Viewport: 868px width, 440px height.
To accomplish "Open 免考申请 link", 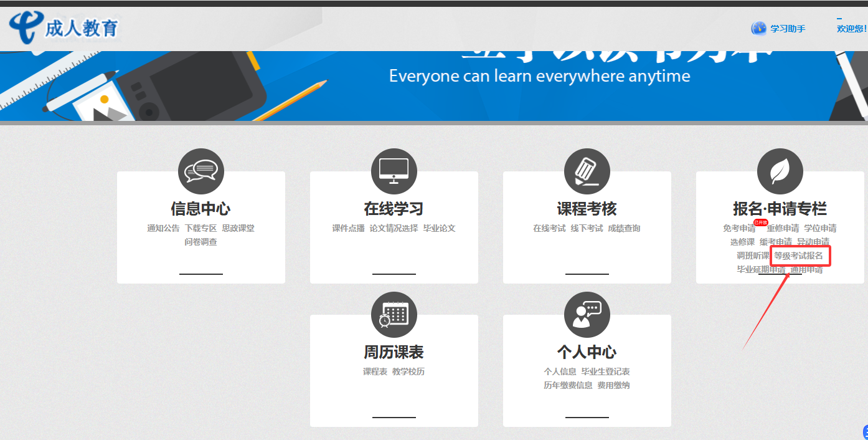I will coord(738,229).
